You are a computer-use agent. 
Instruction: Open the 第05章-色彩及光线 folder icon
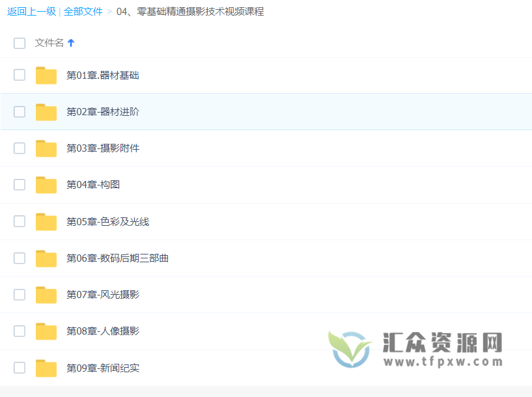pos(46,221)
